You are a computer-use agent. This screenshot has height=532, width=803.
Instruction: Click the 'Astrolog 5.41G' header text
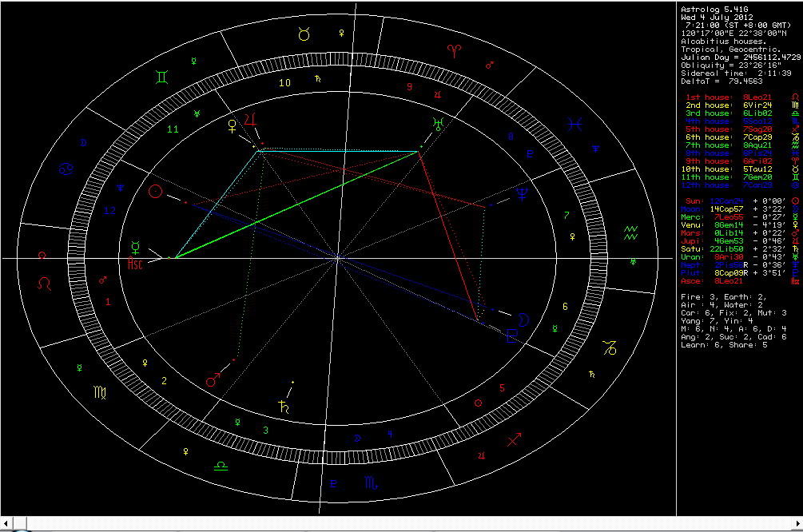(710, 7)
